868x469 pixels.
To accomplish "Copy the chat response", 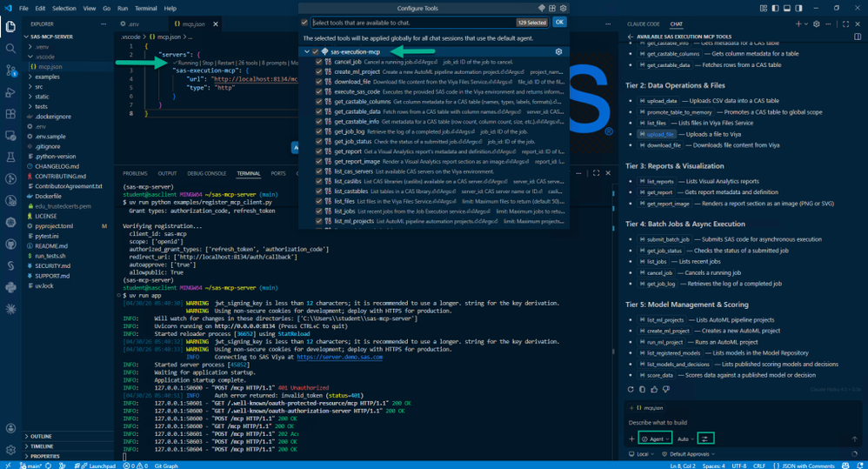I will [642, 389].
